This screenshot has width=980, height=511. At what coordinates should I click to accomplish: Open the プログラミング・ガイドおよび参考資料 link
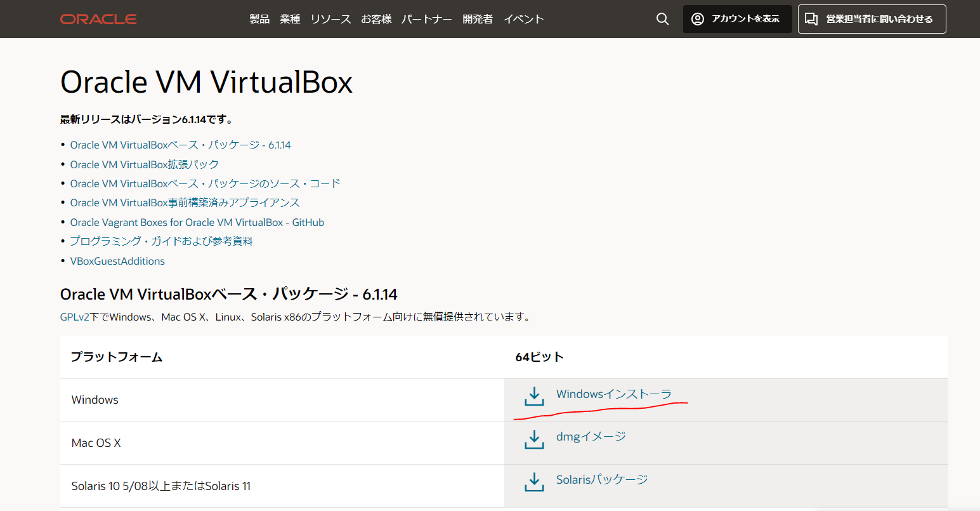point(162,241)
